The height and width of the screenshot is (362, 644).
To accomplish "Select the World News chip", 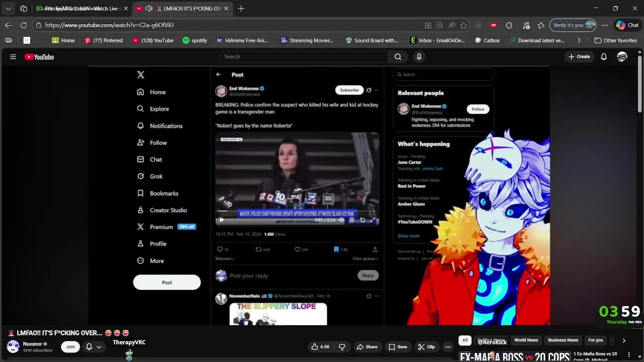I will (526, 340).
